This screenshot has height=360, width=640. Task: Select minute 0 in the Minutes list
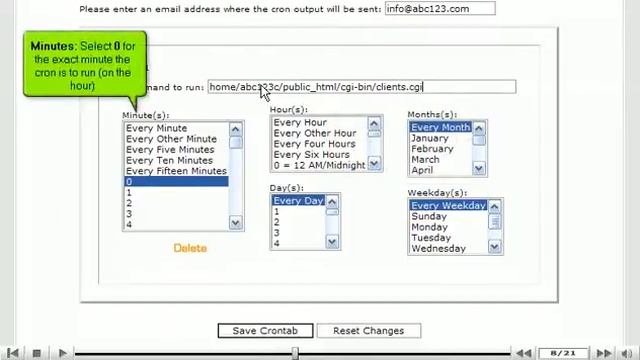[176, 182]
